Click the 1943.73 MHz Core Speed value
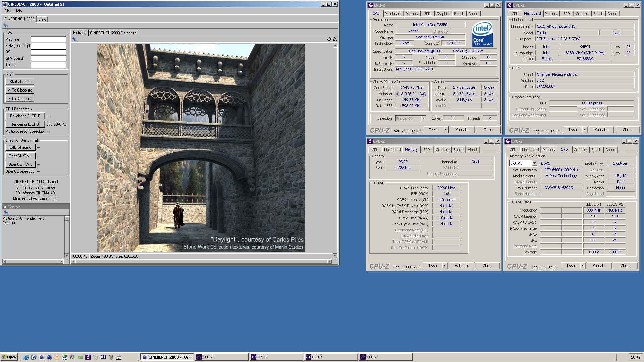 pos(412,87)
